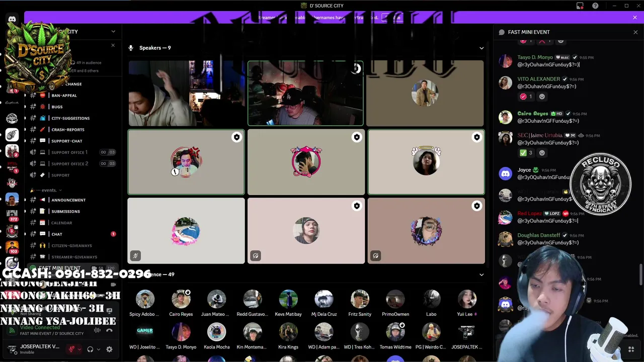Click Fritz Sanity's audience avatar
The image size is (644, 362).
[x=360, y=299]
